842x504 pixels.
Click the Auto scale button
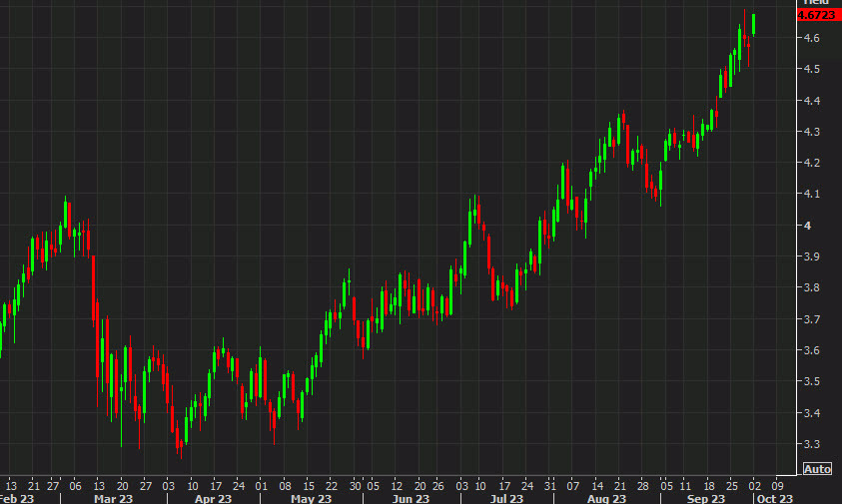click(x=817, y=469)
